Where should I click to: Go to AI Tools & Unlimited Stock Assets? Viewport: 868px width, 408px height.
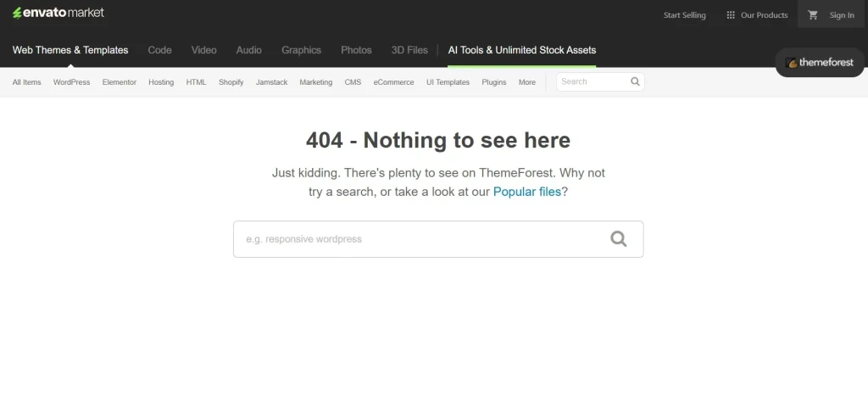coord(521,50)
